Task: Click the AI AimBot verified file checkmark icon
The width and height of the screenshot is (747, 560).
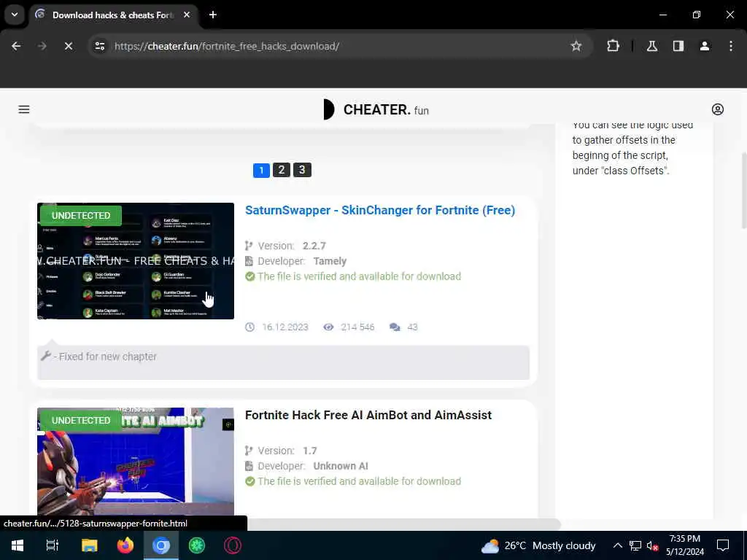Action: pyautogui.click(x=250, y=481)
